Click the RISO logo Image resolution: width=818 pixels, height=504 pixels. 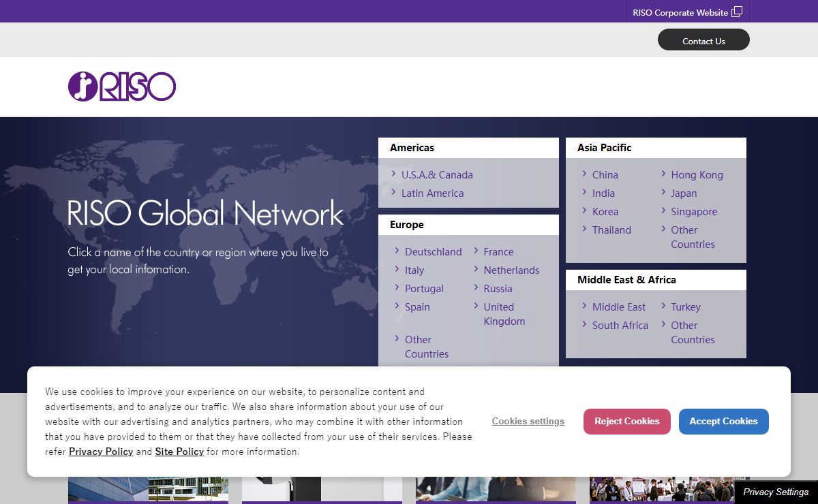122,87
